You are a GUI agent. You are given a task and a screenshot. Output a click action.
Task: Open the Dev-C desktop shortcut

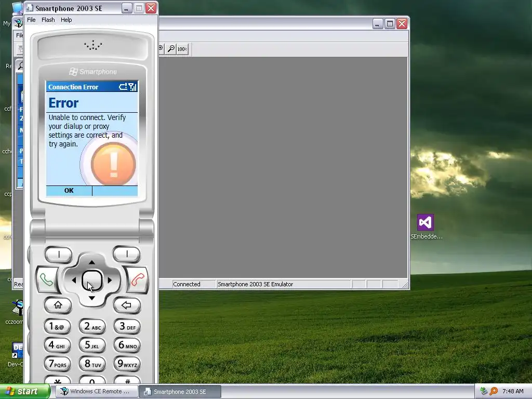(16, 354)
